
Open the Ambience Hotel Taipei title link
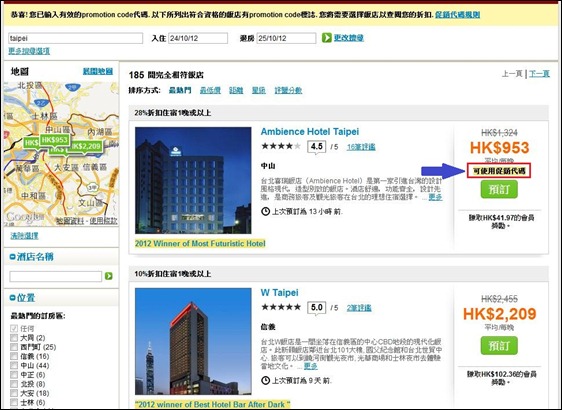click(310, 132)
